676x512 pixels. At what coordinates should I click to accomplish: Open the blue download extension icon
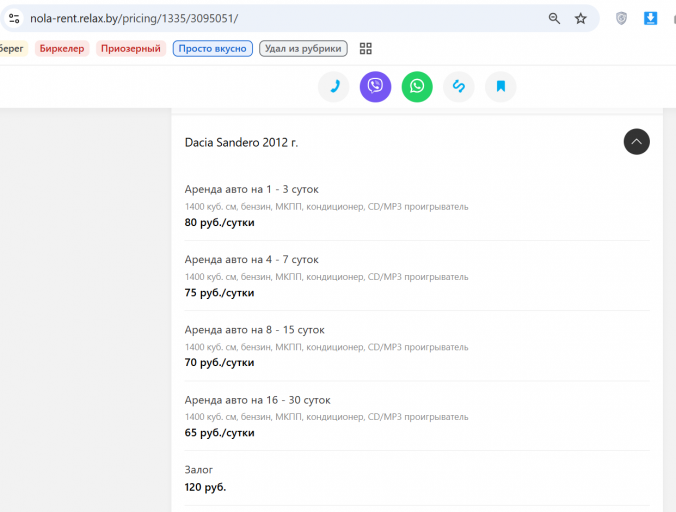[650, 19]
